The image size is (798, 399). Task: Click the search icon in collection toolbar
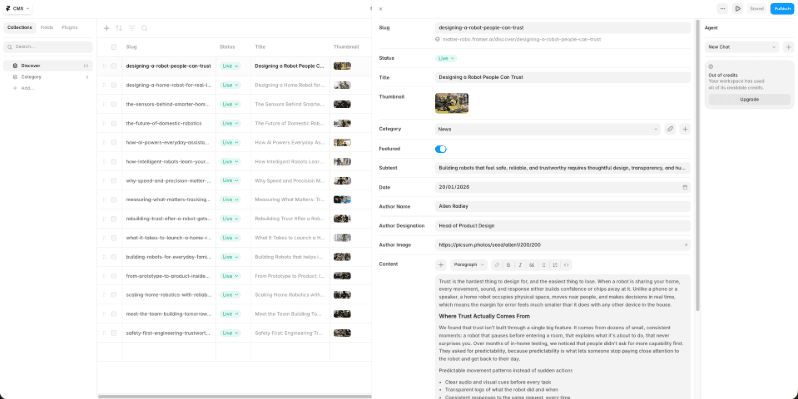click(x=145, y=28)
